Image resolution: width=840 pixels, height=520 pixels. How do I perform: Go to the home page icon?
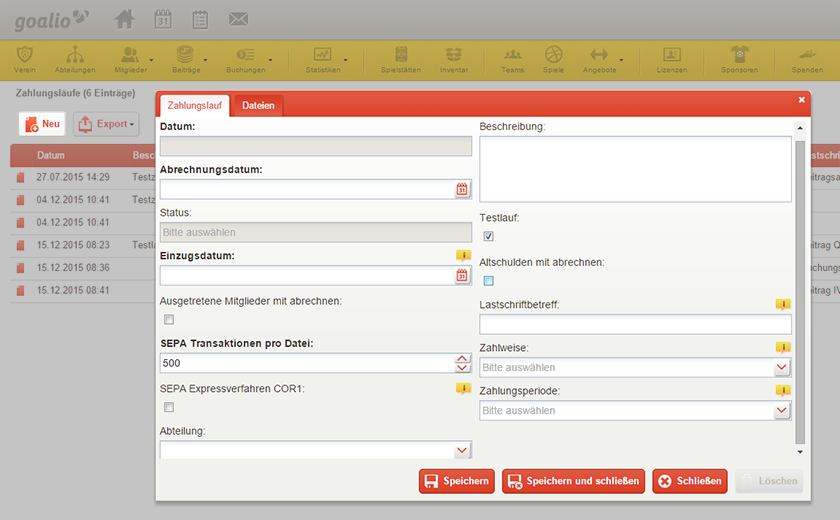point(124,20)
